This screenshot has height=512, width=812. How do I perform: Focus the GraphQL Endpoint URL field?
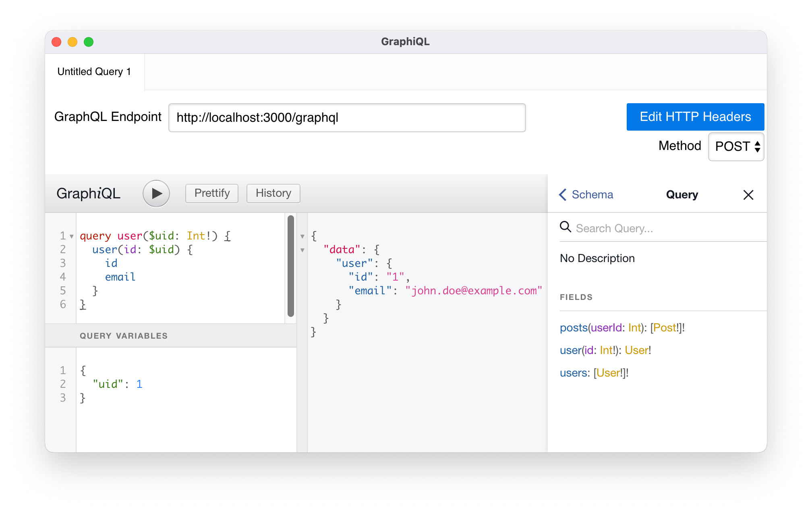point(347,118)
